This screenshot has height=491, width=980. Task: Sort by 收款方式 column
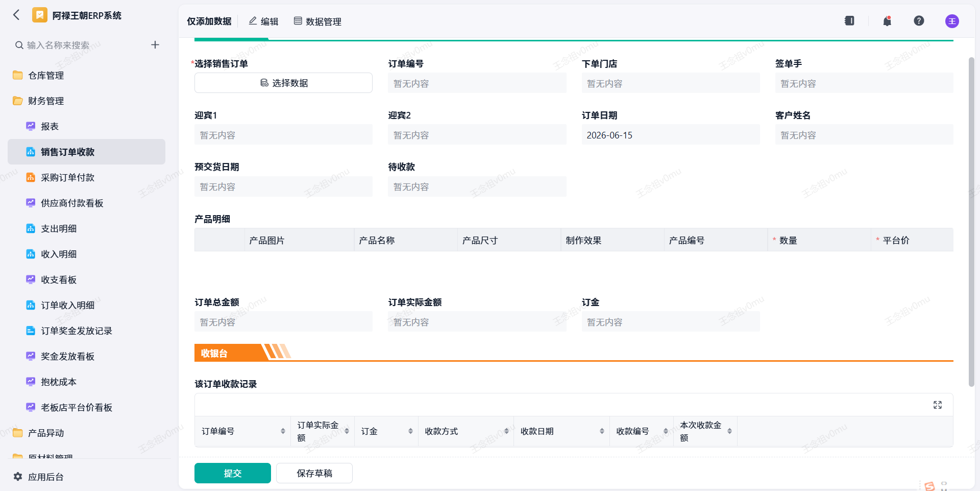coord(506,431)
